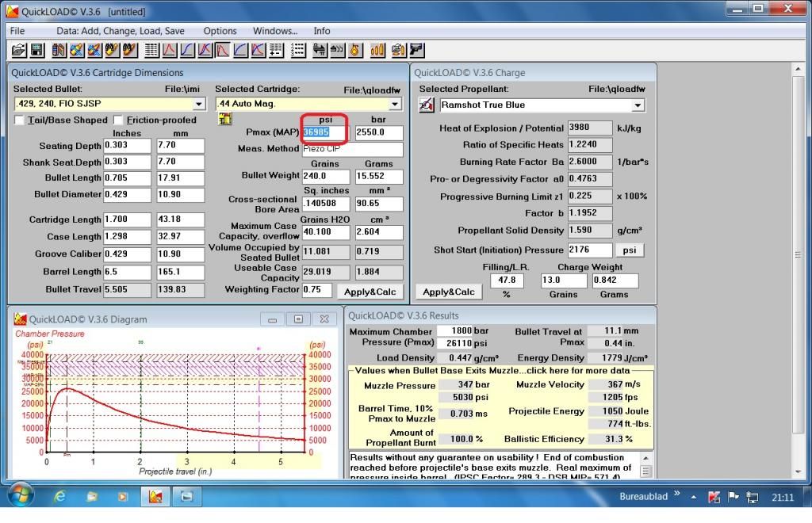
Task: Click the three cartridges toolbar icon
Action: [x=377, y=50]
